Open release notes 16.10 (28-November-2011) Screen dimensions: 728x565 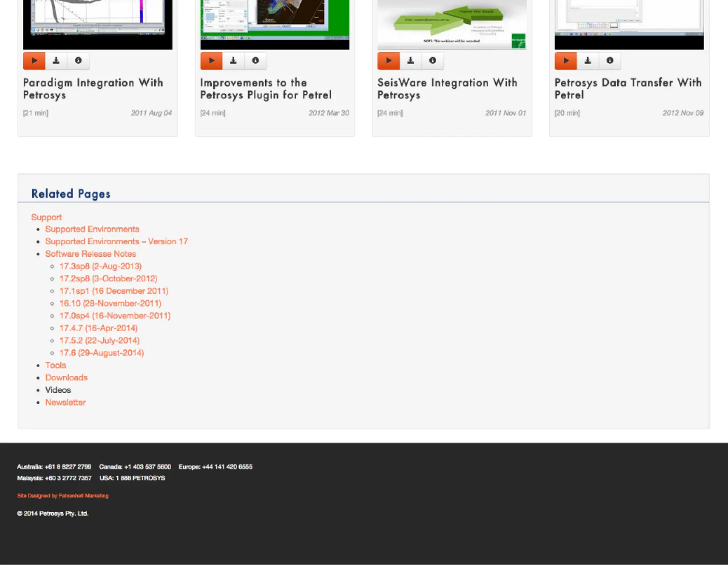coord(110,304)
